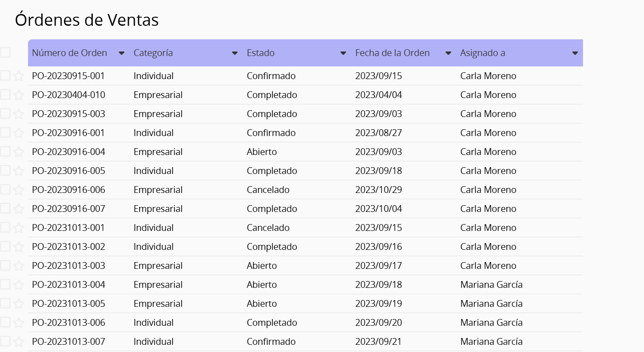Expand the Asignado a column dropdown
Viewport: 644px width, 352px height.
[575, 53]
